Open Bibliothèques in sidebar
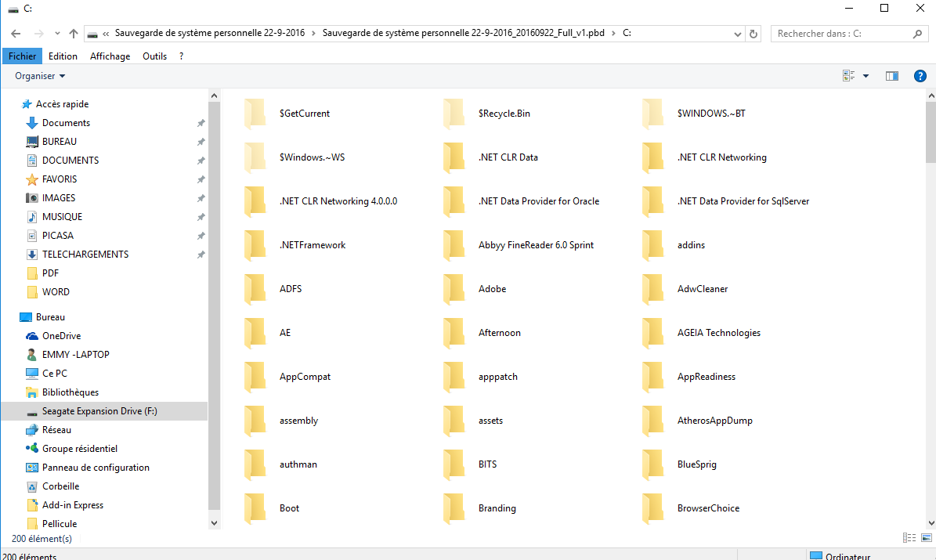936x560 pixels. click(70, 392)
